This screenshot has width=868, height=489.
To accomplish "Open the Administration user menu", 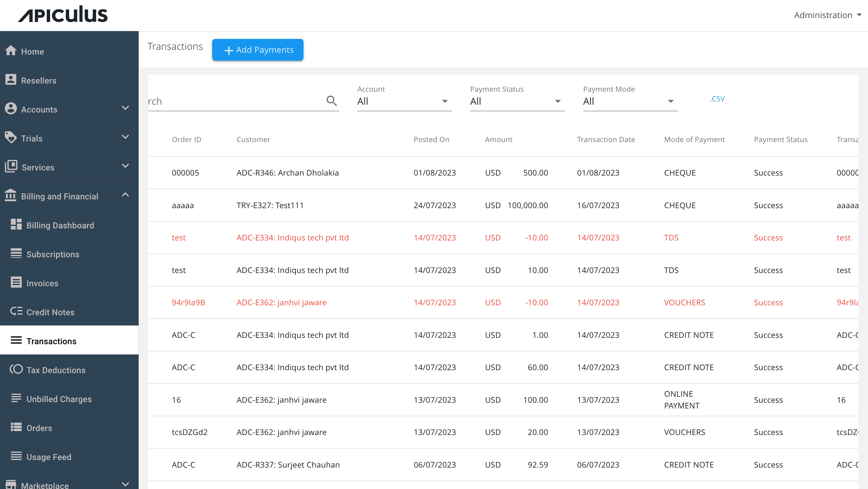I will [828, 15].
